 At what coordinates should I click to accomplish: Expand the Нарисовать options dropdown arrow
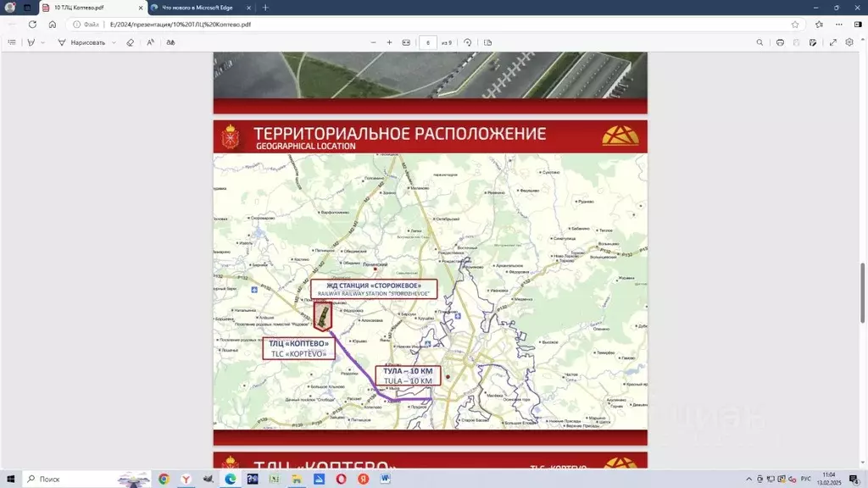114,42
